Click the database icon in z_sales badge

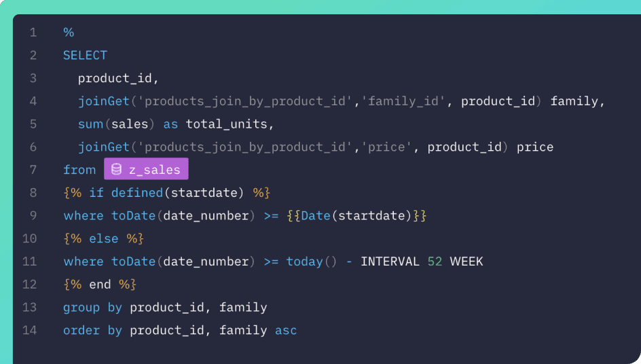click(x=116, y=170)
